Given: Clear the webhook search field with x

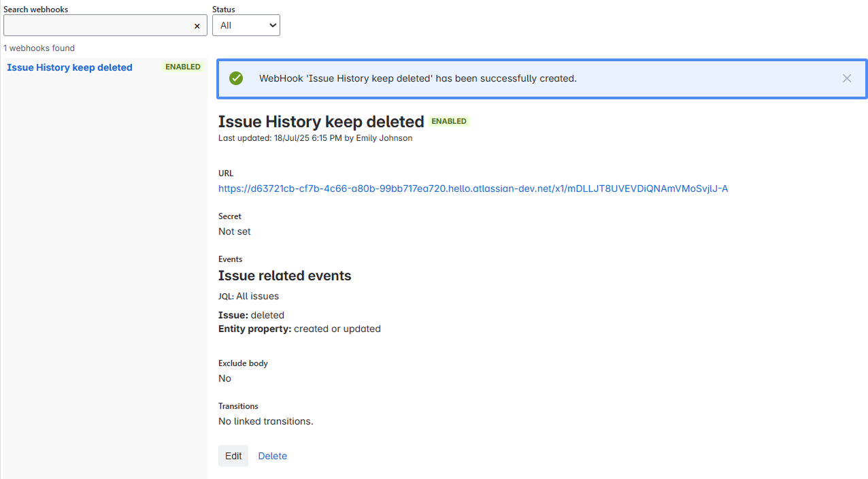Looking at the screenshot, I should pos(197,26).
